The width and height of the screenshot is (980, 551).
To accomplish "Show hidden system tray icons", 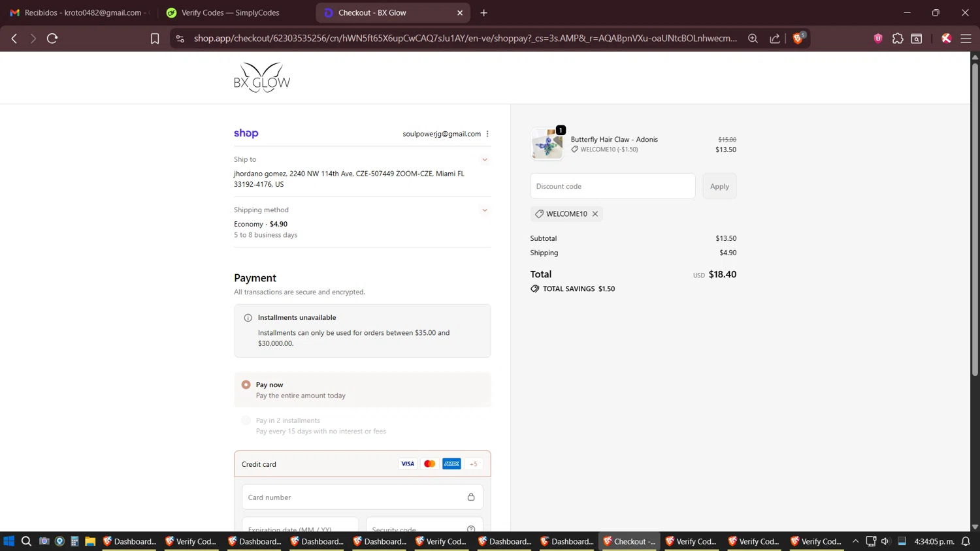I will pos(855,541).
